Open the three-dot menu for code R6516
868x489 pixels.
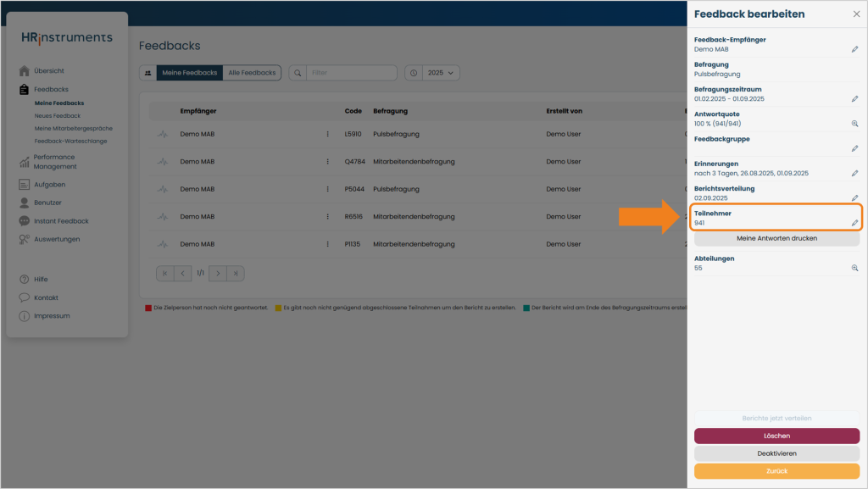point(328,217)
